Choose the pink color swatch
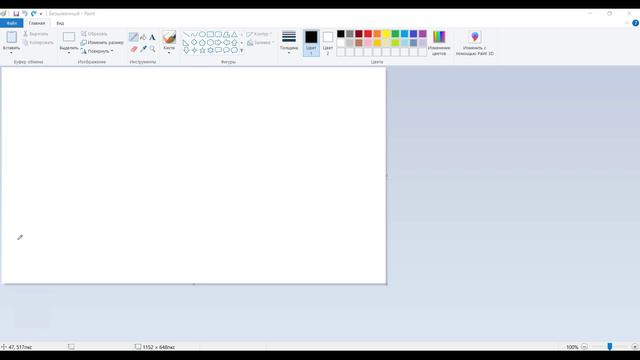This screenshot has height=360, width=640. coord(368,43)
